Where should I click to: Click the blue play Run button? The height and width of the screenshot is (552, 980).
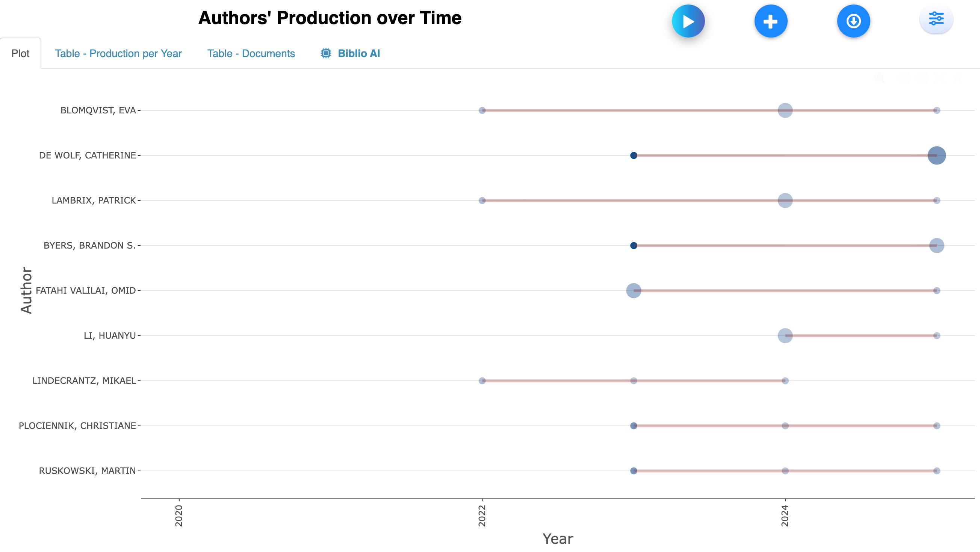[x=688, y=21]
